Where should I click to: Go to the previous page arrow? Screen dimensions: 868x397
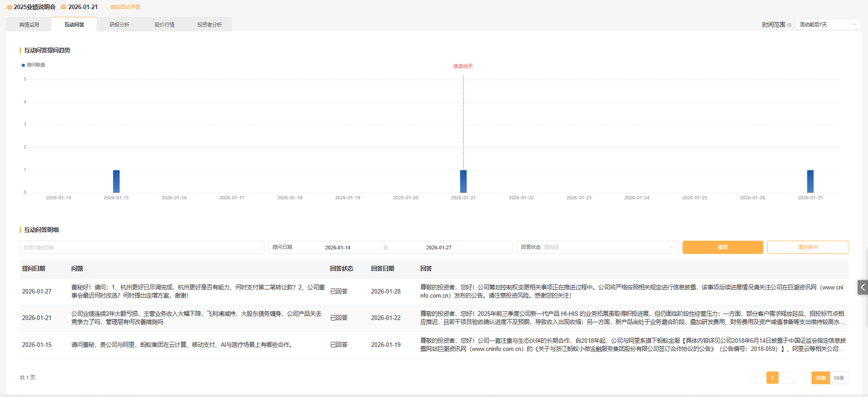[756, 378]
